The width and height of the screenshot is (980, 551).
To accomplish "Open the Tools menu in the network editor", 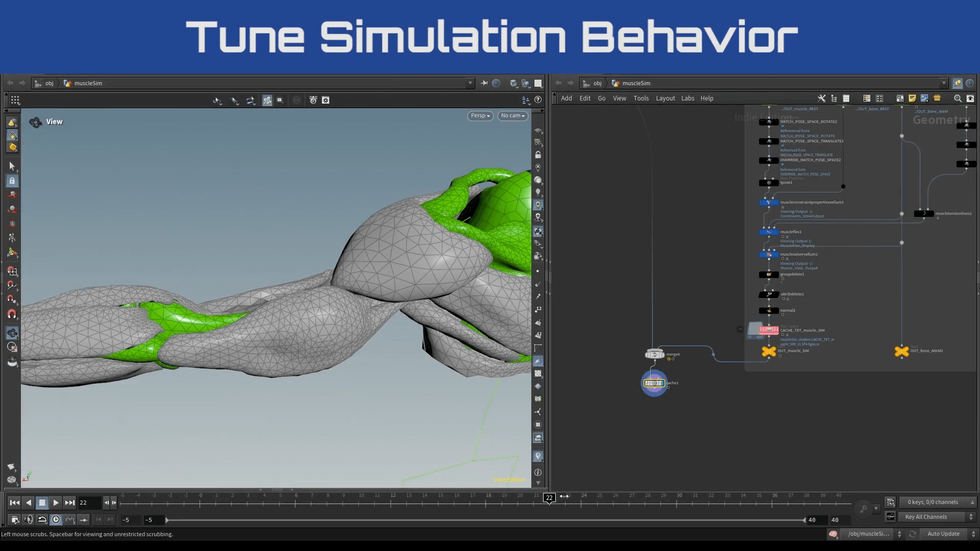I will (641, 98).
